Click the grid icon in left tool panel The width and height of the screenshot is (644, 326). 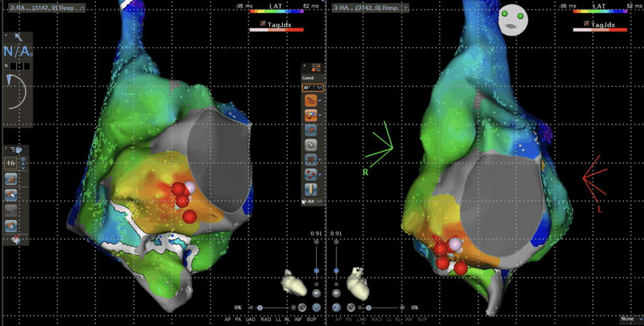coord(11,179)
